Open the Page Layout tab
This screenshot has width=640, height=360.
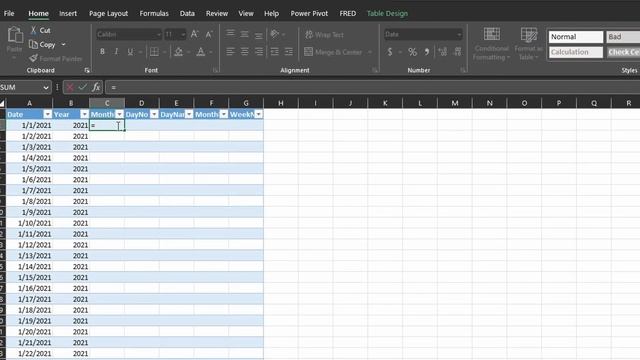108,13
